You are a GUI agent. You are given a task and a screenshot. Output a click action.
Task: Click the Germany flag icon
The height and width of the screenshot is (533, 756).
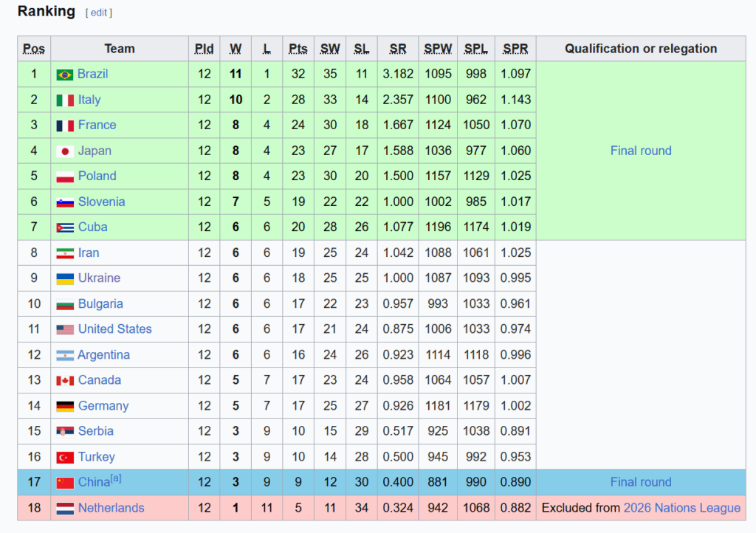tap(65, 406)
